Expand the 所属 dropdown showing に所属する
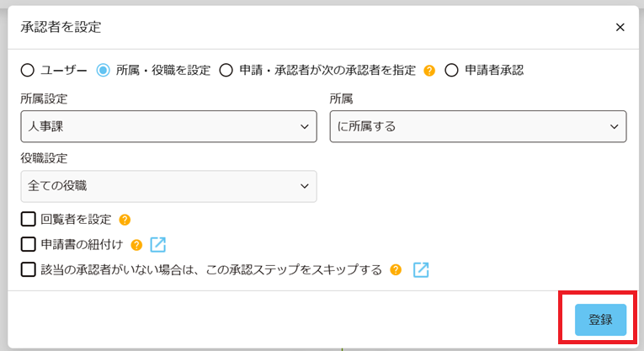 point(477,126)
